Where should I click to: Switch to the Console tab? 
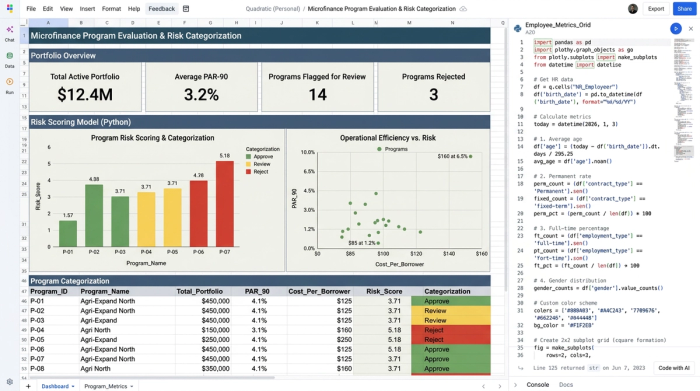(538, 385)
